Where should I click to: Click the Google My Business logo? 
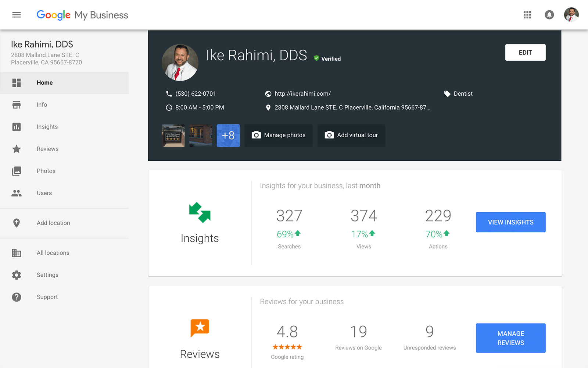(82, 15)
